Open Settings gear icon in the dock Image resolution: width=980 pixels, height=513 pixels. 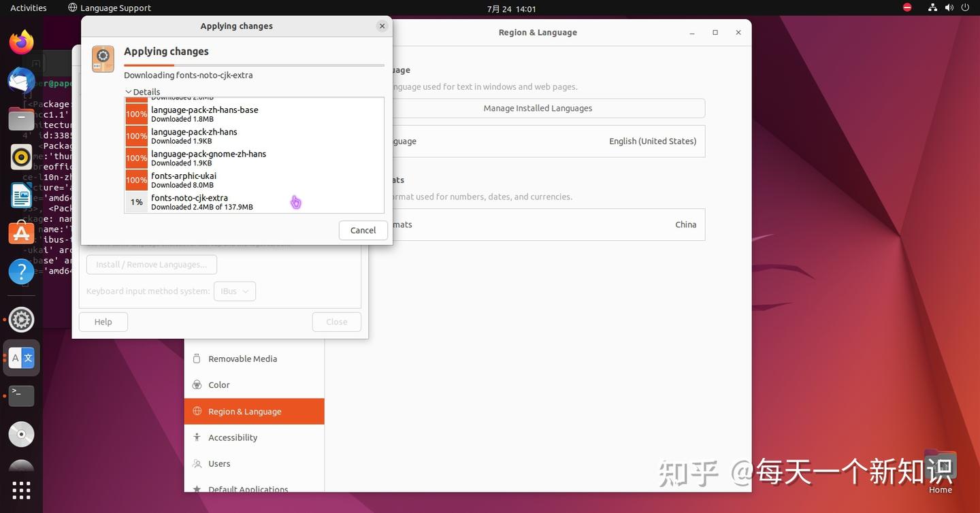pyautogui.click(x=20, y=318)
